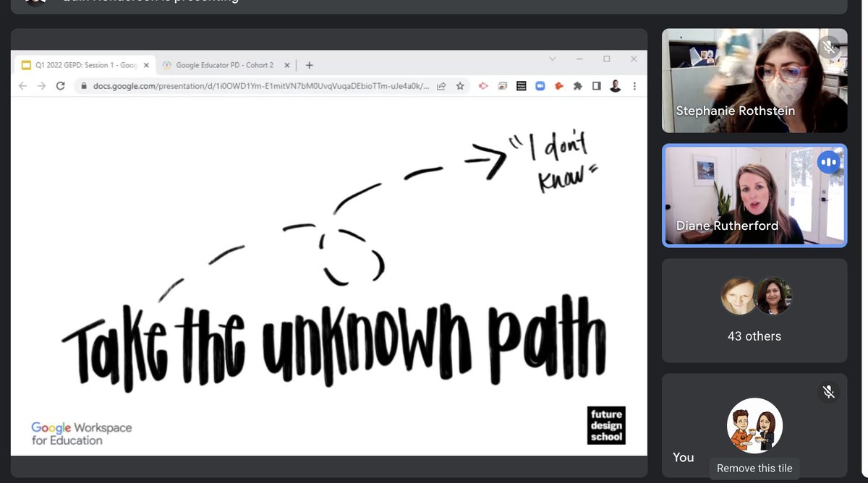Close the Google Educator PD tab

286,65
